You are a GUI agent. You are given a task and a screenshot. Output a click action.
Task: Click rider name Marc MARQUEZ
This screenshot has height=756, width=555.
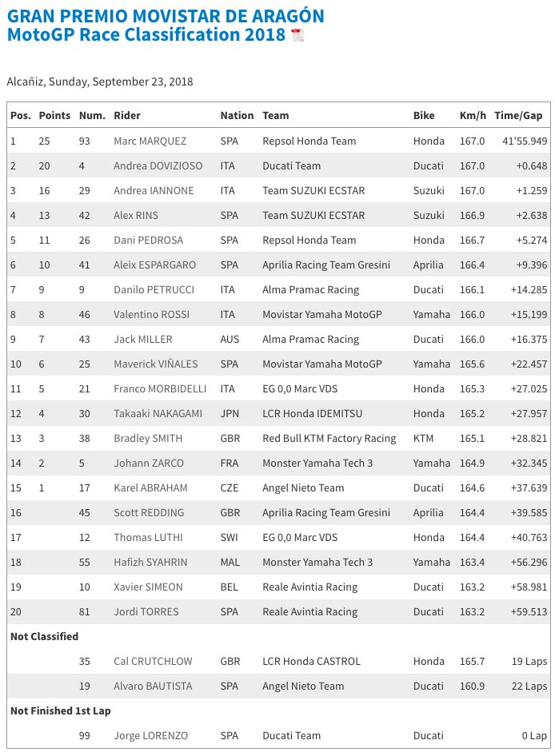tap(150, 141)
